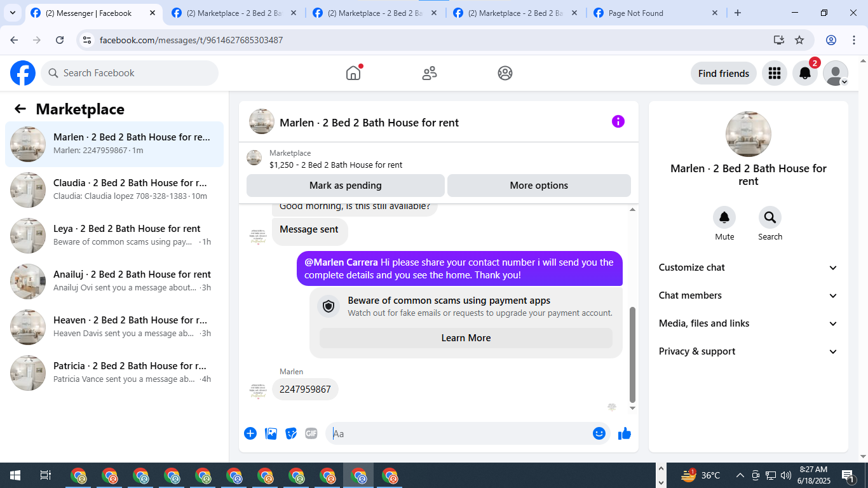Click chat scrollbar down arrow
Viewport: 868px width, 488px height.
pos(632,408)
